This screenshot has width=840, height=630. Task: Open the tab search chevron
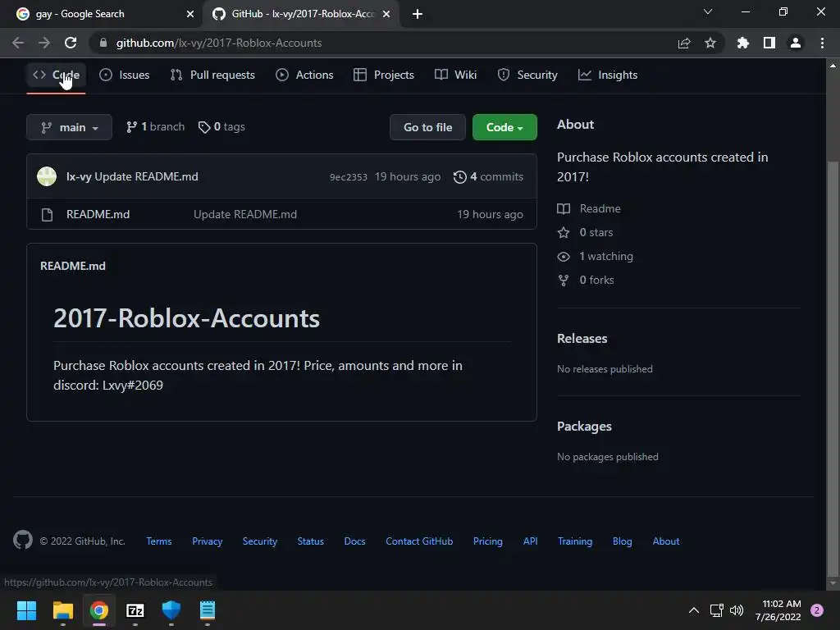click(x=708, y=11)
